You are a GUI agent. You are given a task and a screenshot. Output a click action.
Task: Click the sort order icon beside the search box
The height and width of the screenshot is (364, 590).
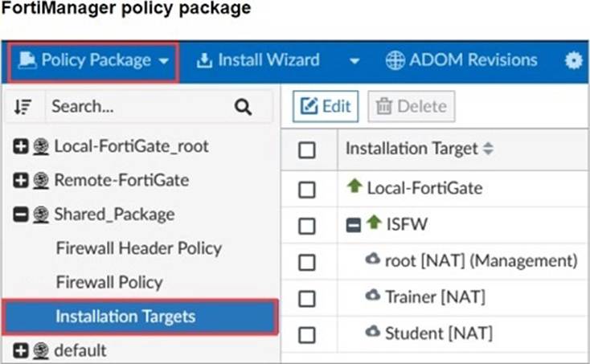tap(23, 107)
